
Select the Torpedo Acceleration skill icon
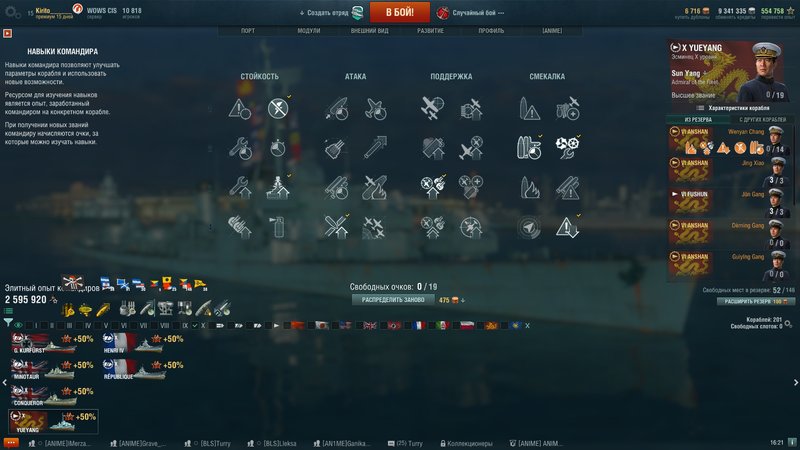click(x=375, y=148)
